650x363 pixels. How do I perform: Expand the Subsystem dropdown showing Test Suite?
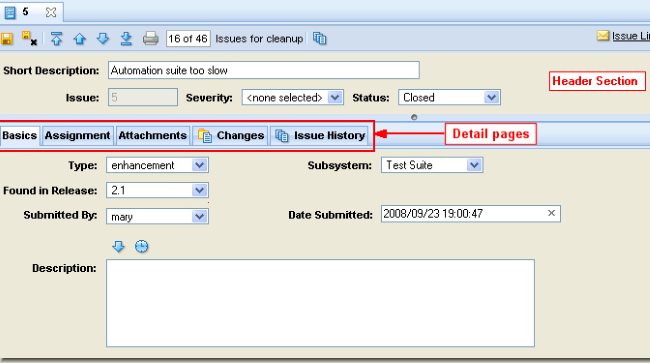pyautogui.click(x=432, y=165)
